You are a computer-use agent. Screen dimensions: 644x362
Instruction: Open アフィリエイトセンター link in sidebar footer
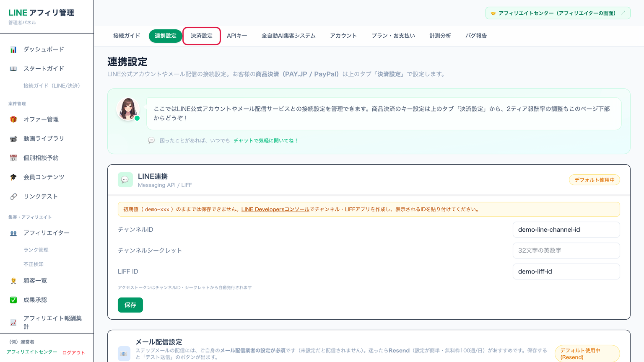pos(32,352)
